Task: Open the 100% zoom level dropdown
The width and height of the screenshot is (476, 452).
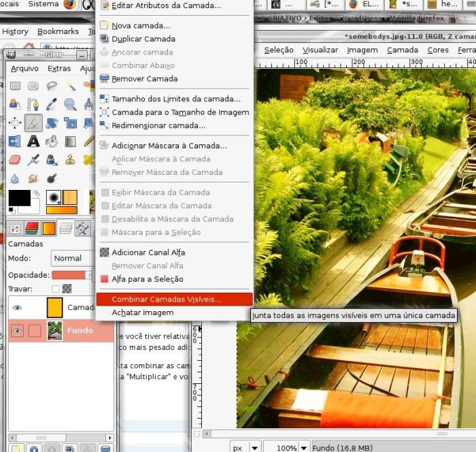Action: tap(287, 447)
